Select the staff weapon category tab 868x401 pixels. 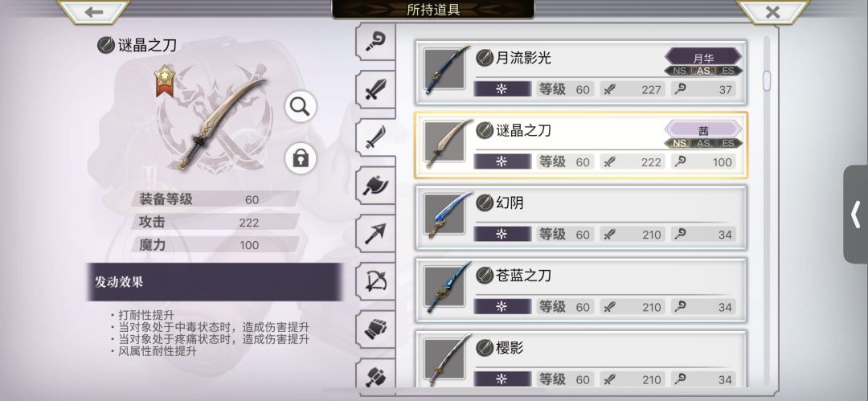point(376,42)
